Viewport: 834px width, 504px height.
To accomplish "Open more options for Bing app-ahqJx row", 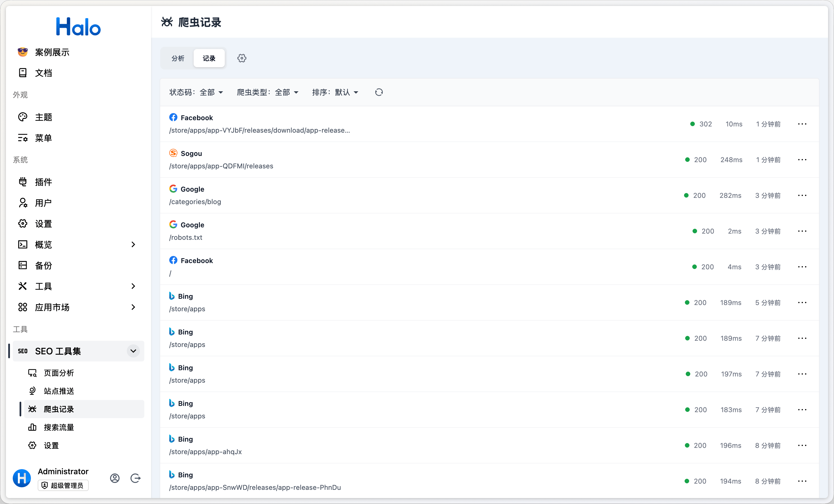I will [x=802, y=445].
